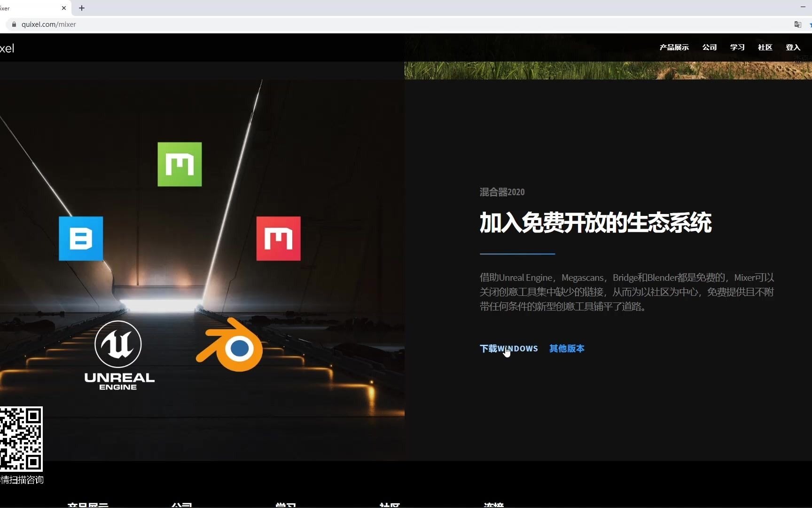Screen dimensions: 812x508
Task: Click the 其他版本 other versions link
Action: (x=567, y=349)
